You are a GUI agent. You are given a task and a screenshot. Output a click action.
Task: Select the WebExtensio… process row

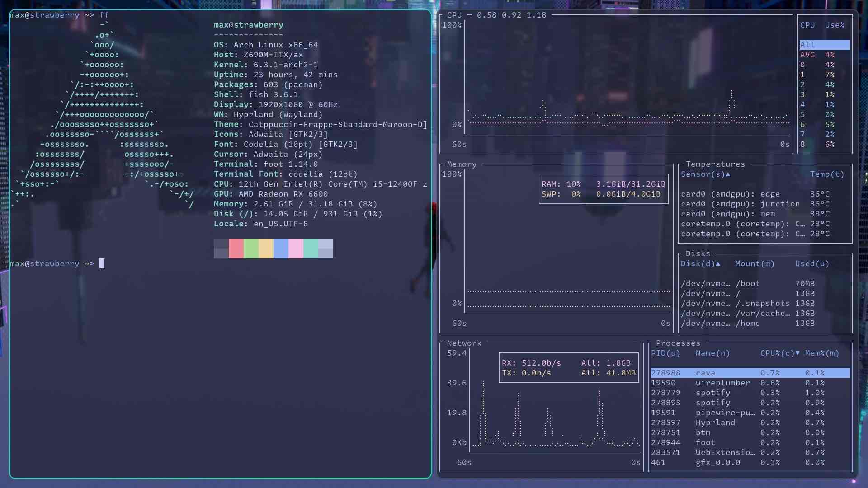[x=750, y=452]
